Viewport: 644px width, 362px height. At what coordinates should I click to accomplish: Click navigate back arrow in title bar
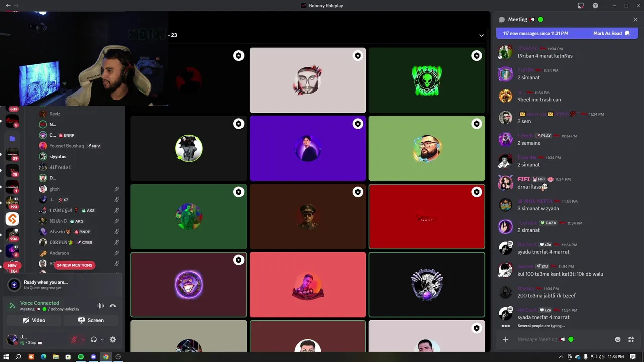click(8, 5)
